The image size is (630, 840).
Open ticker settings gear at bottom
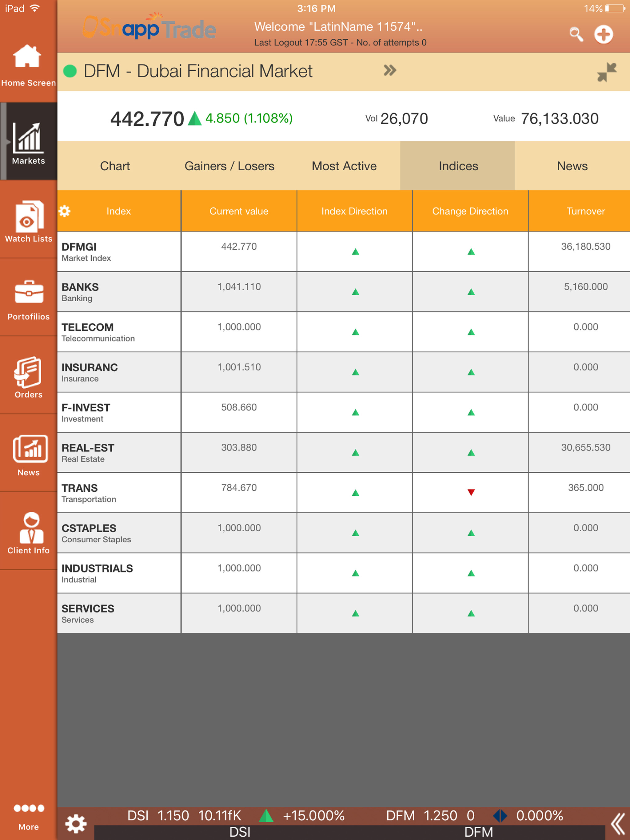(x=76, y=823)
